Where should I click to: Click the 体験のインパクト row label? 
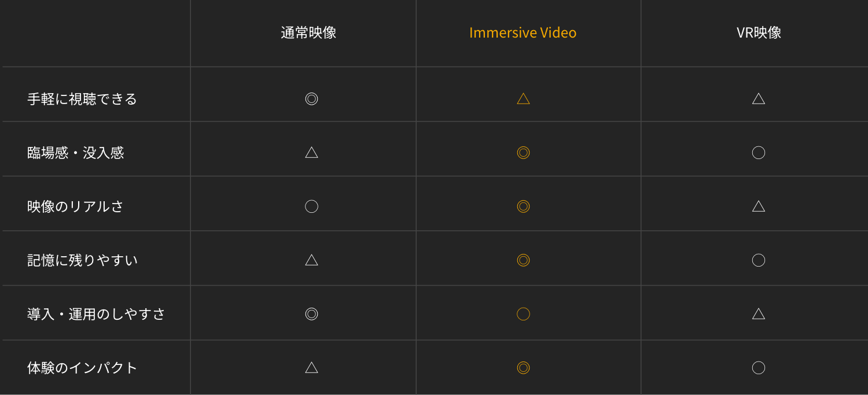click(x=82, y=368)
